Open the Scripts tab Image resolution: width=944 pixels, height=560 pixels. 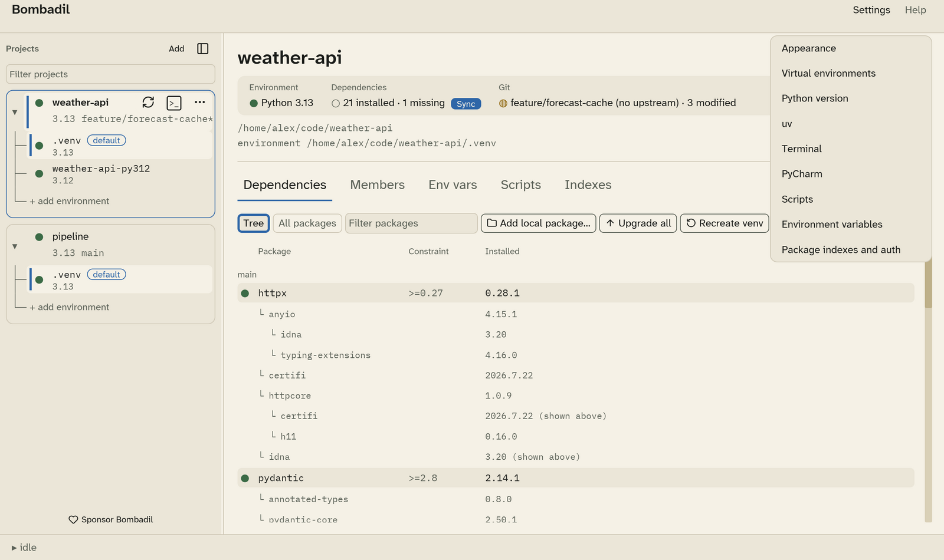tap(521, 185)
